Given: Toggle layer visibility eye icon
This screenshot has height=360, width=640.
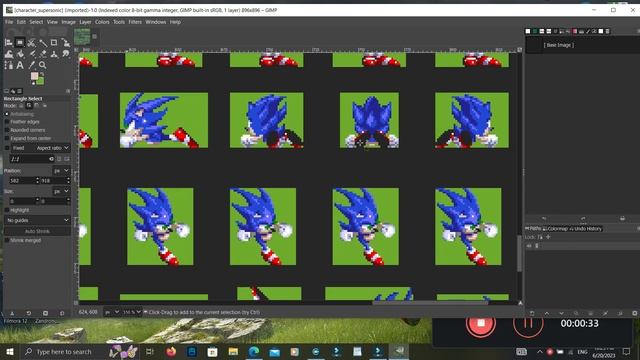Looking at the screenshot, I should coord(529,246).
